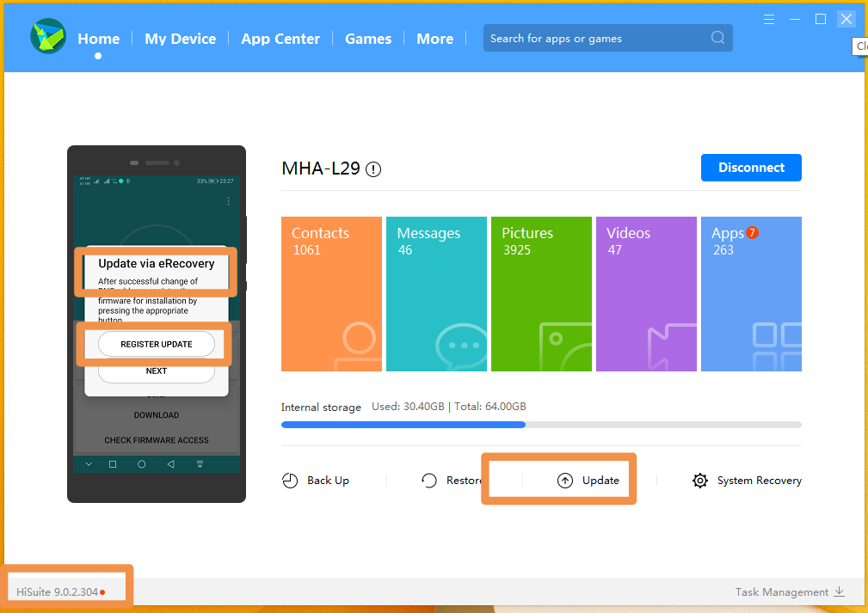Image resolution: width=868 pixels, height=613 pixels.
Task: Click the MHA-L29 device name
Action: pos(321,169)
